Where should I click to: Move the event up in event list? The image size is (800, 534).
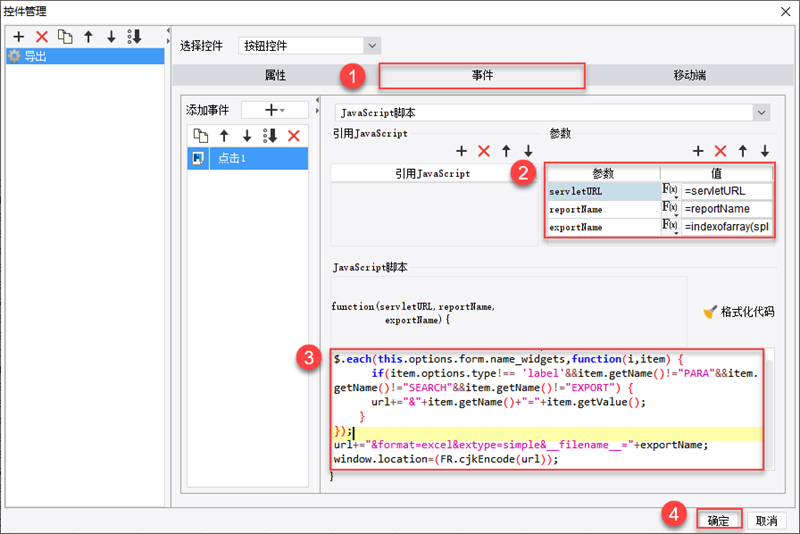[224, 136]
